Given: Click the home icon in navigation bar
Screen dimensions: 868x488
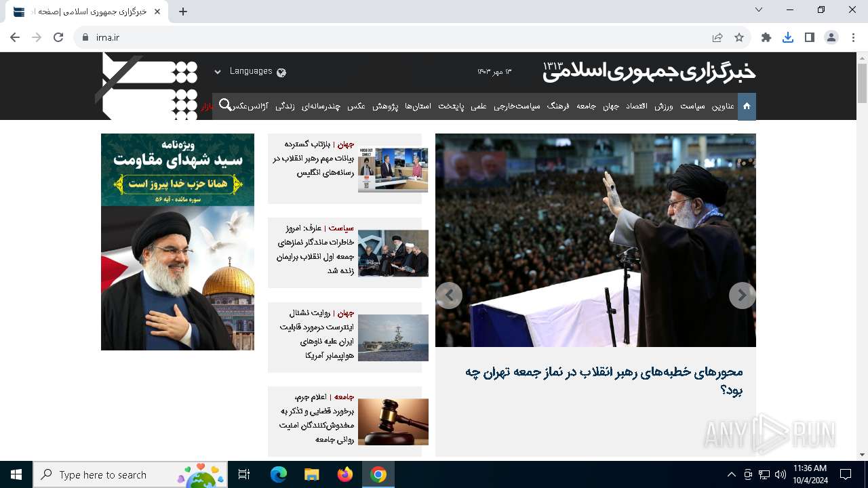Looking at the screenshot, I should [x=747, y=106].
